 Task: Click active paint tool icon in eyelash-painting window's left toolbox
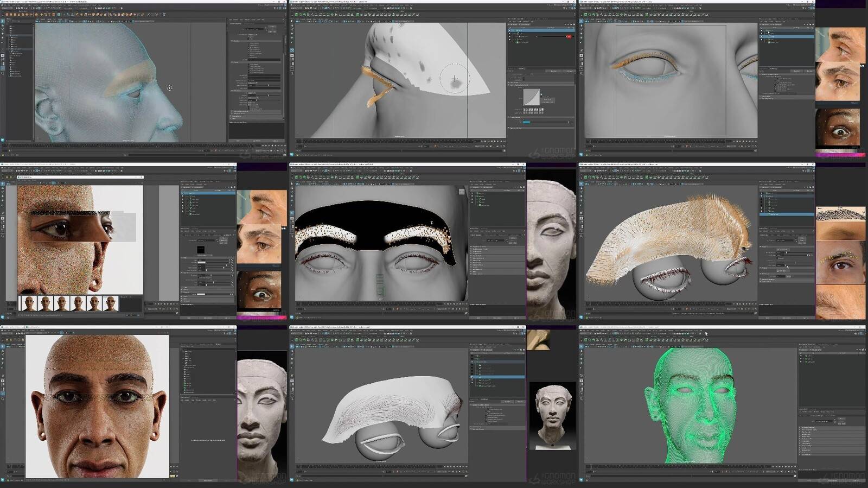pyautogui.click(x=292, y=50)
